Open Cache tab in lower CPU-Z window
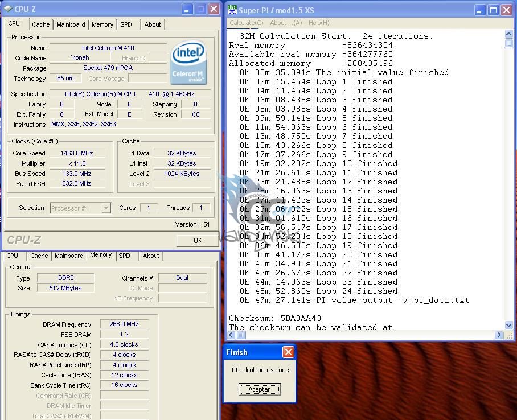 (39, 256)
